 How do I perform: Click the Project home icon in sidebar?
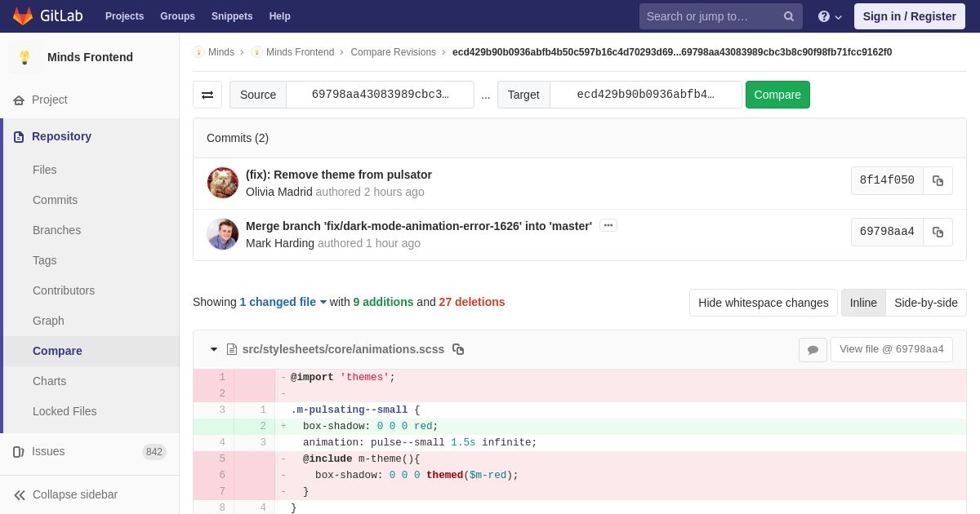click(19, 100)
